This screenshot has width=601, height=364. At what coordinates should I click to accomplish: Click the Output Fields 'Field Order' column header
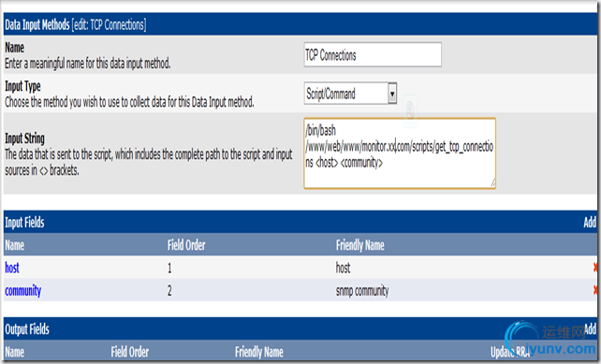[130, 352]
